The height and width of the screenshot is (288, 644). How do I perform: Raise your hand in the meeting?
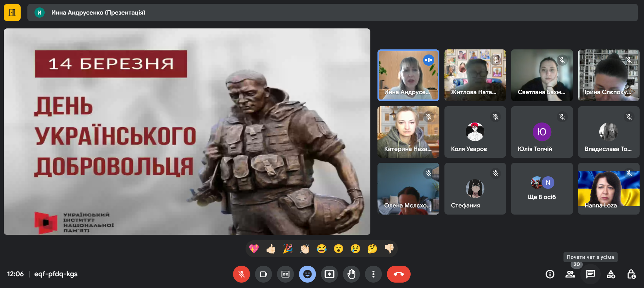coord(351,274)
